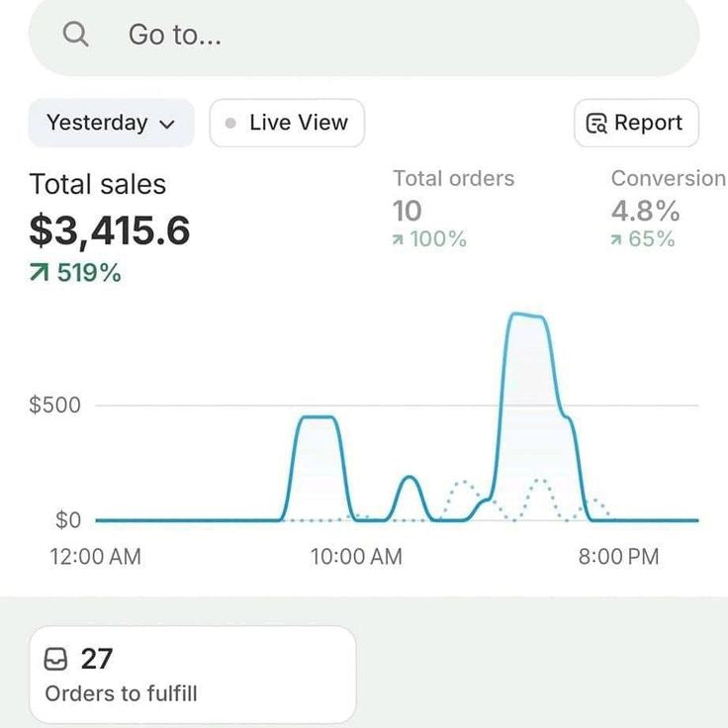Expand the chevron beside Yesterday
The image size is (728, 728).
click(166, 125)
